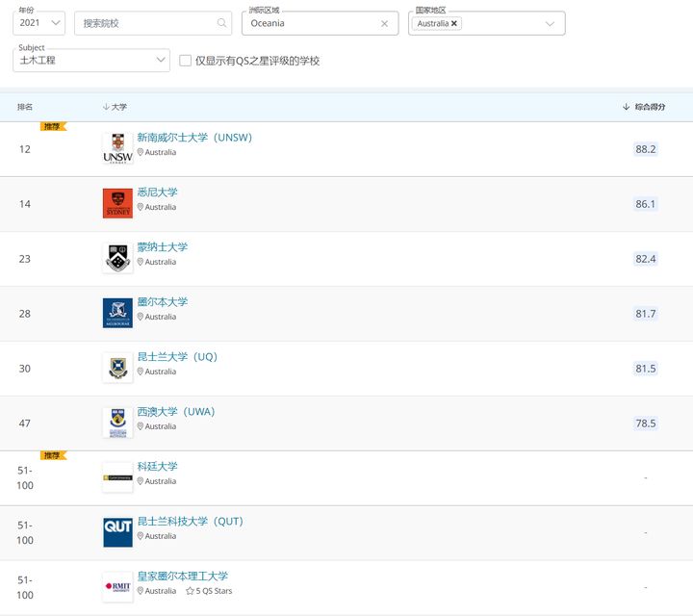Open 昆士兰大学 (UQ) link
The height and width of the screenshot is (616, 693).
pyautogui.click(x=177, y=357)
